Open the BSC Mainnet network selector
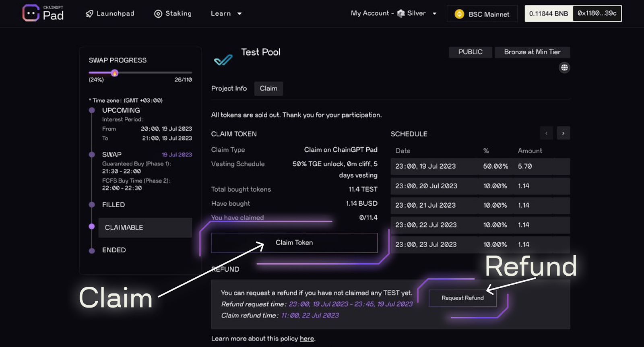 [x=482, y=14]
